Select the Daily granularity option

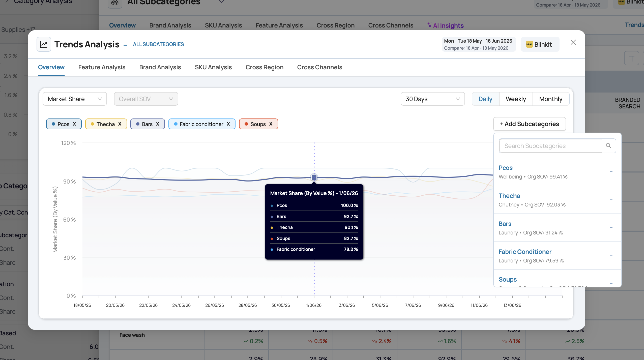[x=485, y=99]
